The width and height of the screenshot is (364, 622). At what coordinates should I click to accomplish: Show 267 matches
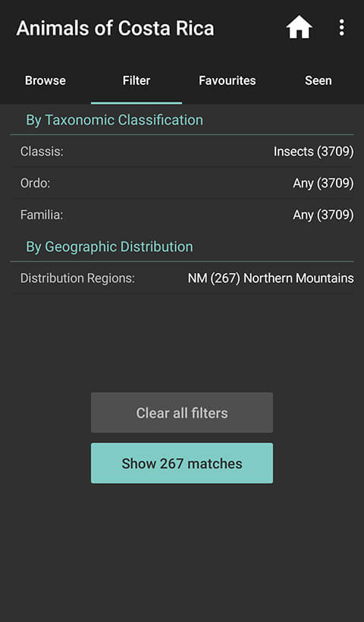[x=182, y=463]
